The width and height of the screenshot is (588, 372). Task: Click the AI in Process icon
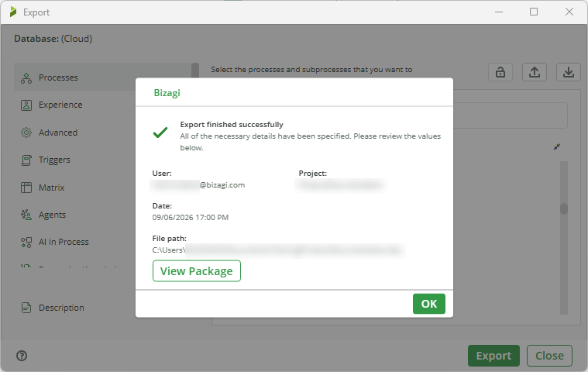coord(26,243)
